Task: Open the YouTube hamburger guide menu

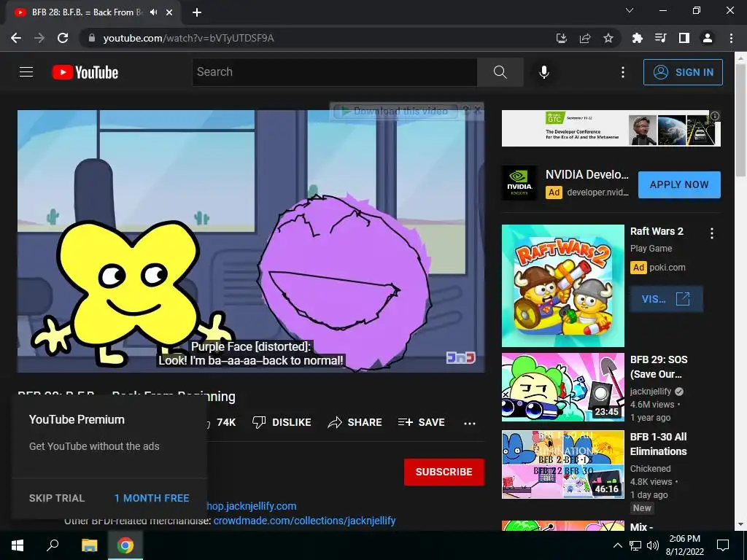Action: point(26,72)
